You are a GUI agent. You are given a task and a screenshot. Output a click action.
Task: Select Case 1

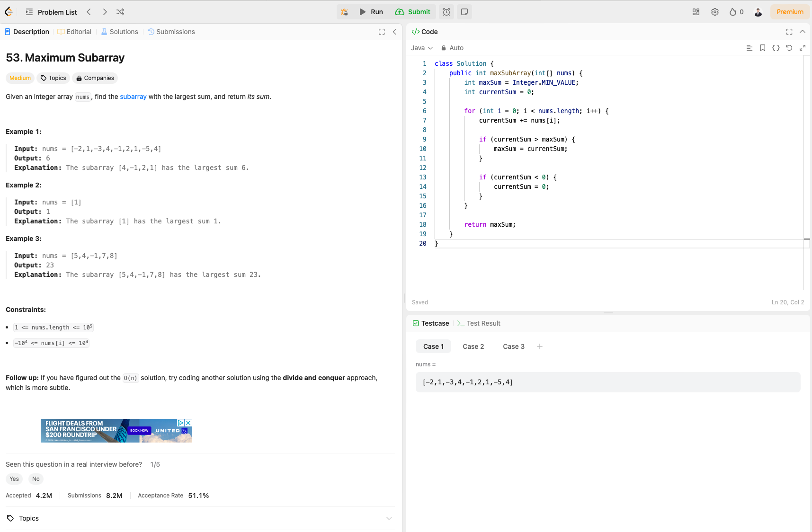434,346
